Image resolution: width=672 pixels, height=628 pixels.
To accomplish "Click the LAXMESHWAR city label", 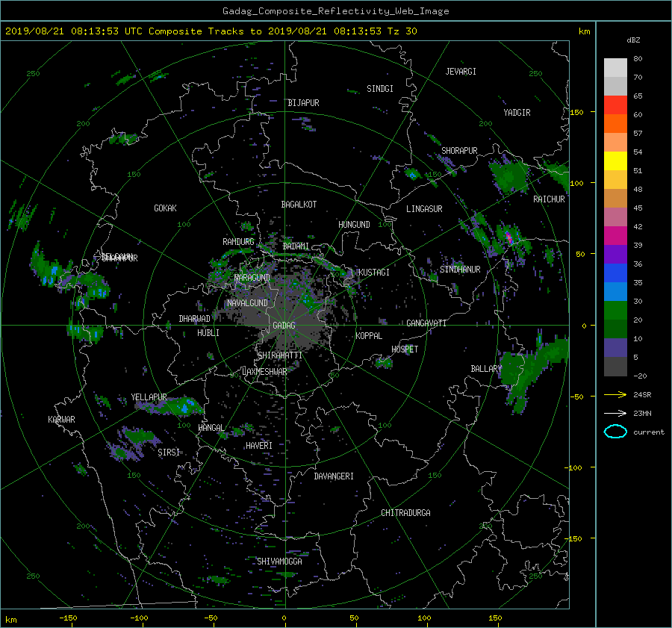I will coord(264,372).
